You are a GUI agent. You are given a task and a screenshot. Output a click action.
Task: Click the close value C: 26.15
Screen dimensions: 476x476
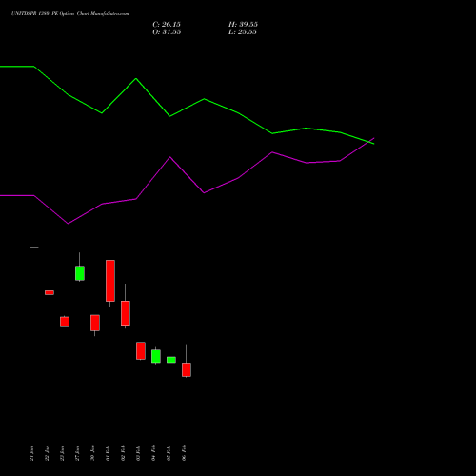click(167, 25)
